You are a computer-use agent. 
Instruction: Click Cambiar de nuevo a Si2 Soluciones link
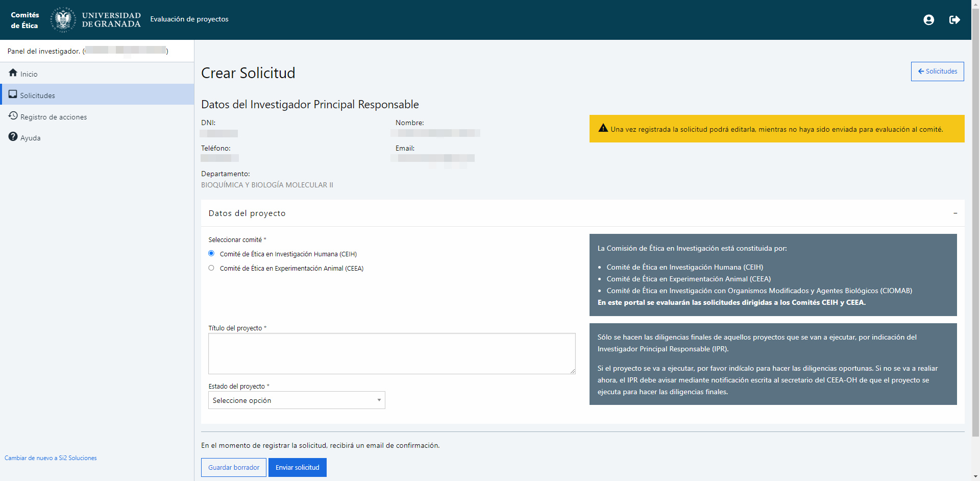point(51,458)
